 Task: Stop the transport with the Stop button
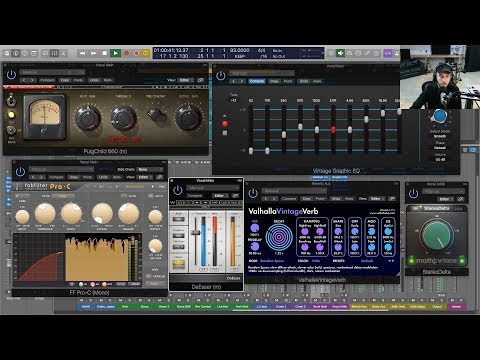[105, 53]
